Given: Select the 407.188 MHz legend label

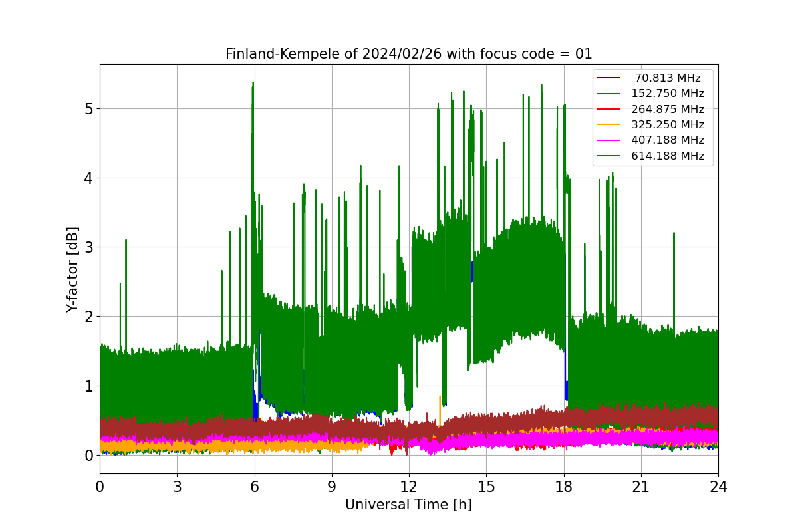Looking at the screenshot, I should point(668,140).
